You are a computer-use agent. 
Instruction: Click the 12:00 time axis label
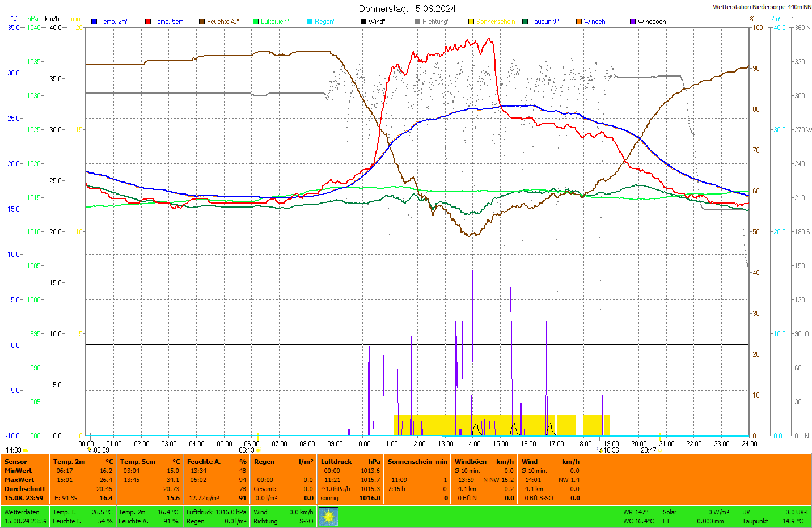coord(418,444)
